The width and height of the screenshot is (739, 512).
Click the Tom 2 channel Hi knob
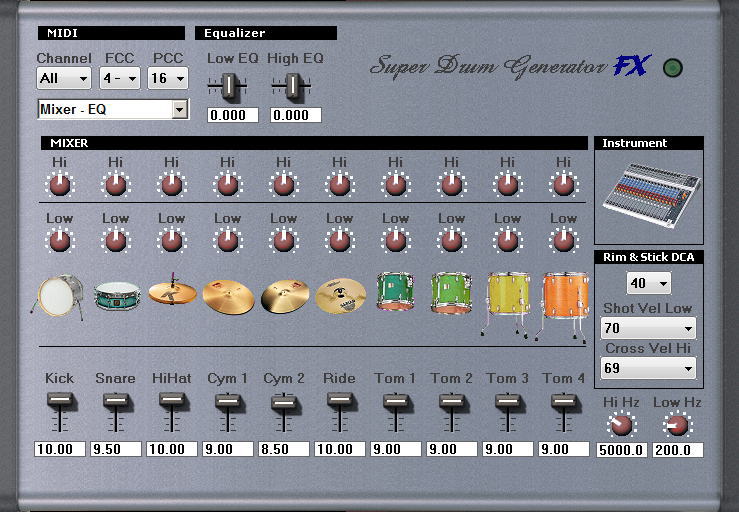pos(452,184)
